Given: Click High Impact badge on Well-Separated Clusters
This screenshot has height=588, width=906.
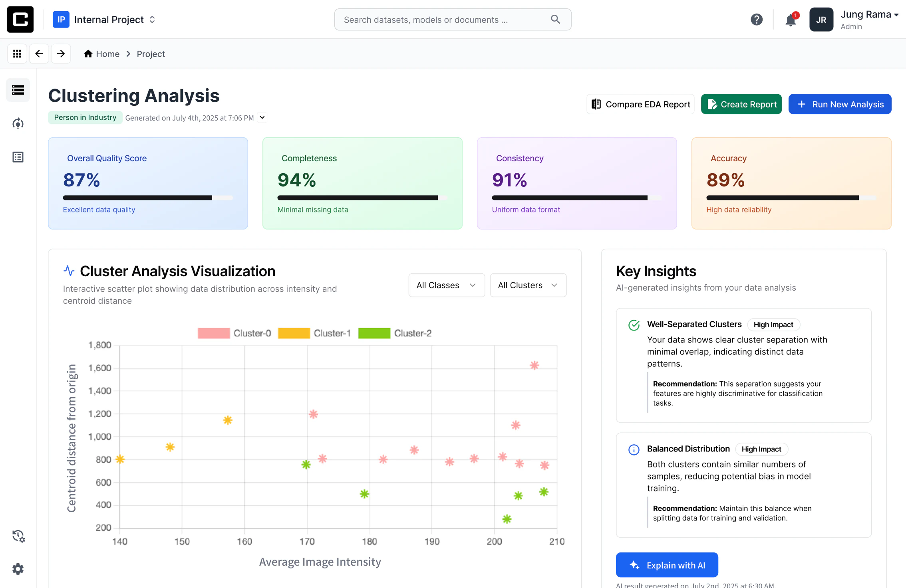Looking at the screenshot, I should (773, 325).
